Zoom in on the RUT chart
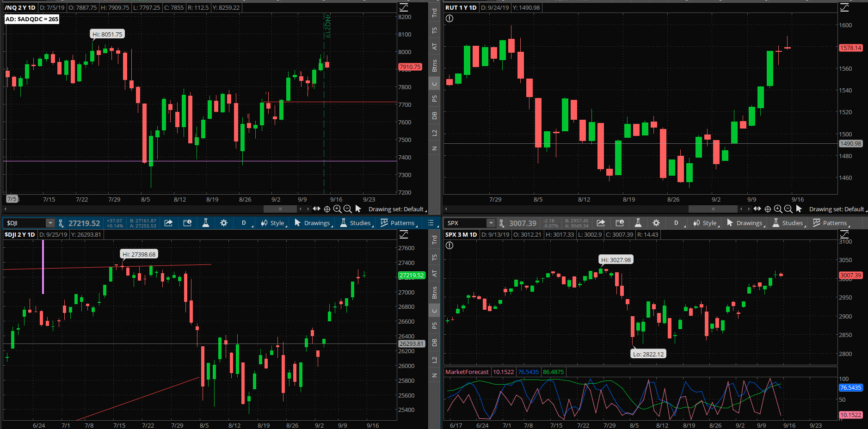 (x=778, y=209)
